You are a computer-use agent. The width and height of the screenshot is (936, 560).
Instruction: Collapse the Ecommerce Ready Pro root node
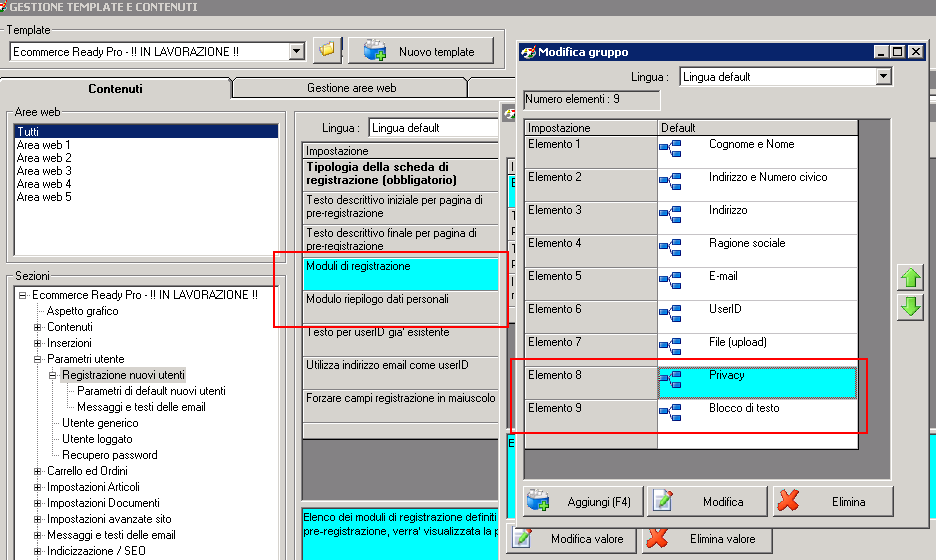click(23, 295)
